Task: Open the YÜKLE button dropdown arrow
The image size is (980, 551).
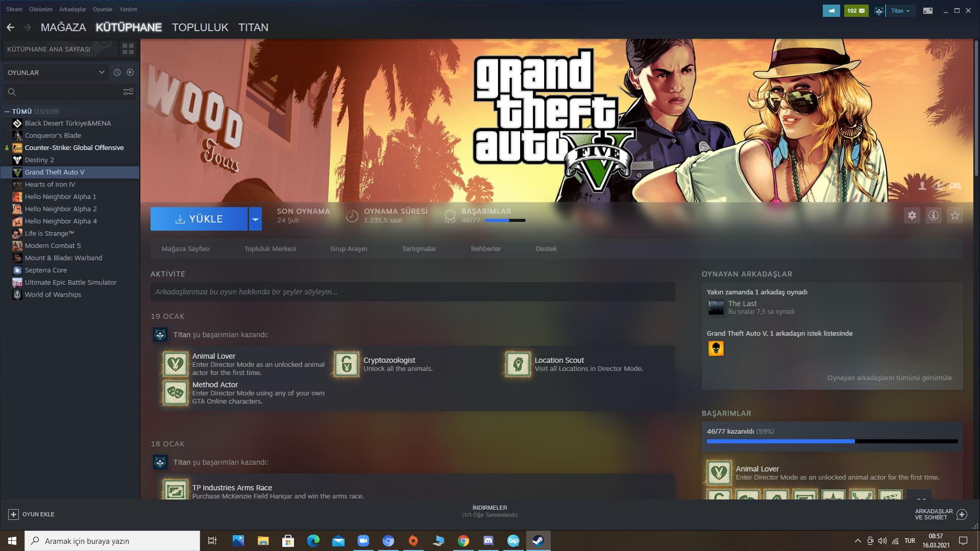Action: click(x=255, y=219)
